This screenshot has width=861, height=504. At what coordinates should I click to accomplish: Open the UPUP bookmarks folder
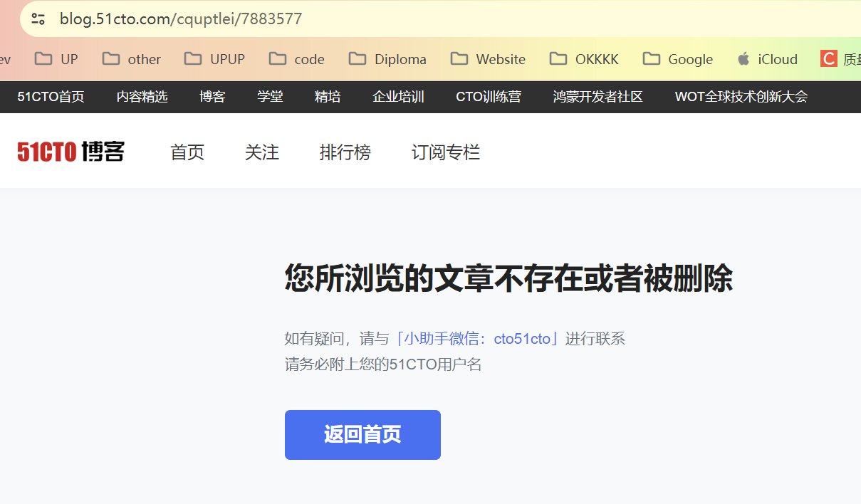click(x=214, y=59)
